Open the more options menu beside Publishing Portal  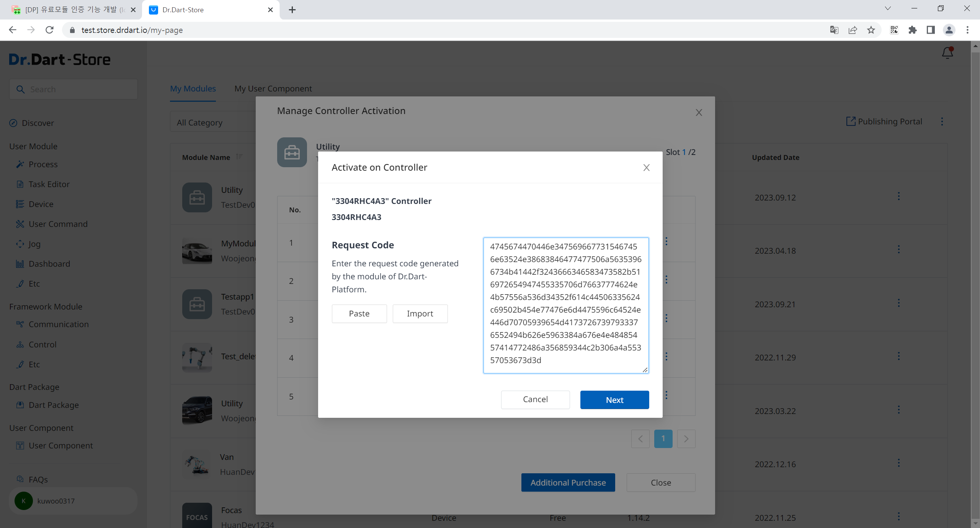[942, 122]
